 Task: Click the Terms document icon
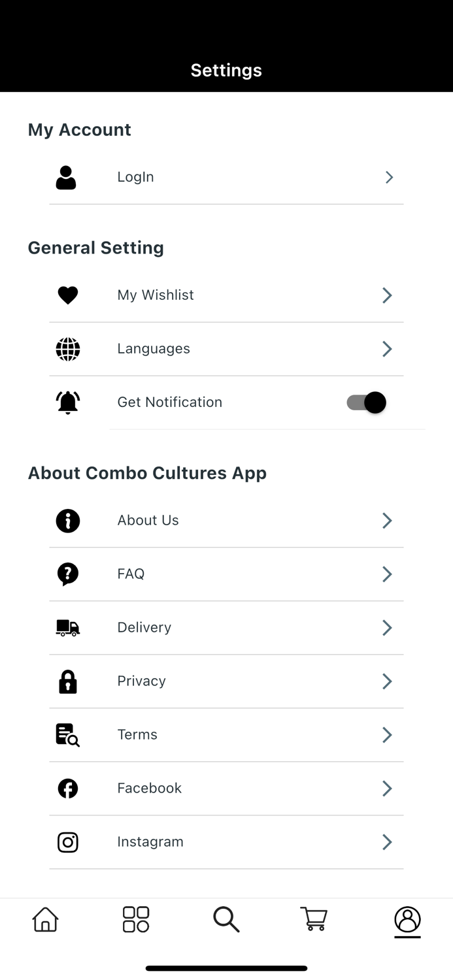[x=67, y=734]
